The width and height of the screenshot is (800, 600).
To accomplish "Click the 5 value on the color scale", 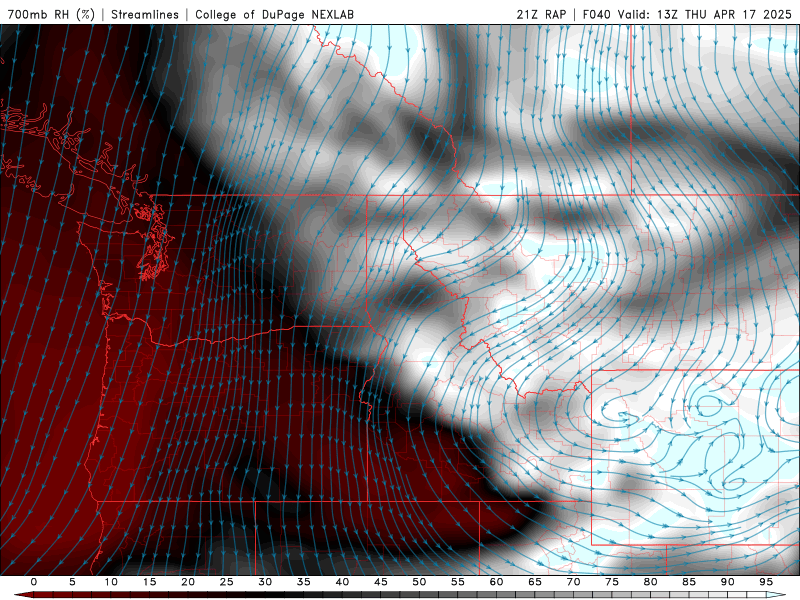I will pyautogui.click(x=72, y=582).
